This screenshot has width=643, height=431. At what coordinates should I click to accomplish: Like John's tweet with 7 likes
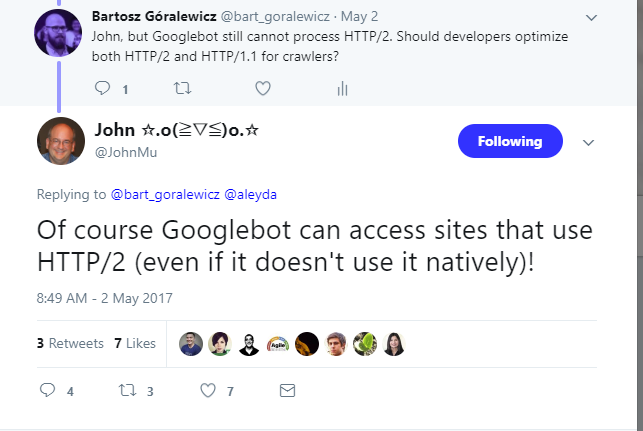click(208, 390)
